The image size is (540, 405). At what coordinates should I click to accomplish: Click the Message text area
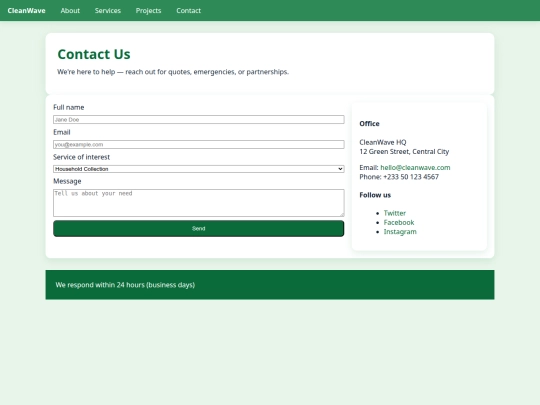click(199, 203)
